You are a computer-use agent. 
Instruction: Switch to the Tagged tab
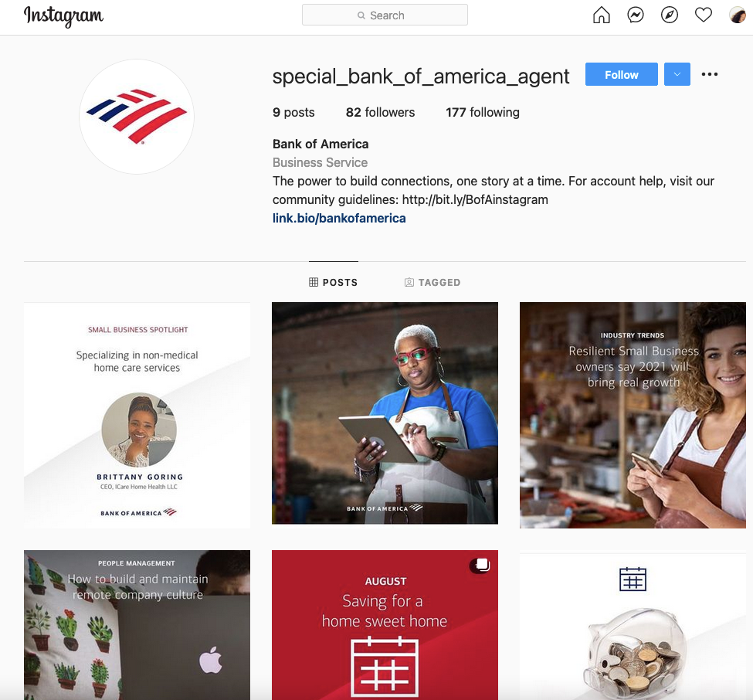click(432, 282)
